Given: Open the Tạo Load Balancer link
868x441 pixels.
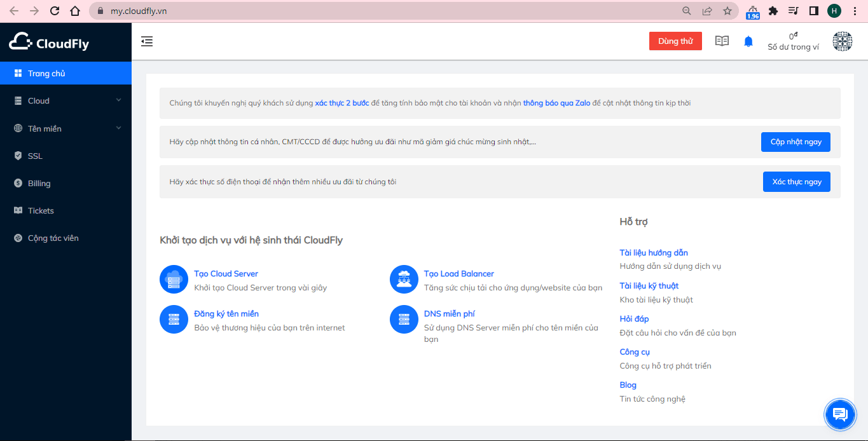Looking at the screenshot, I should click(459, 274).
